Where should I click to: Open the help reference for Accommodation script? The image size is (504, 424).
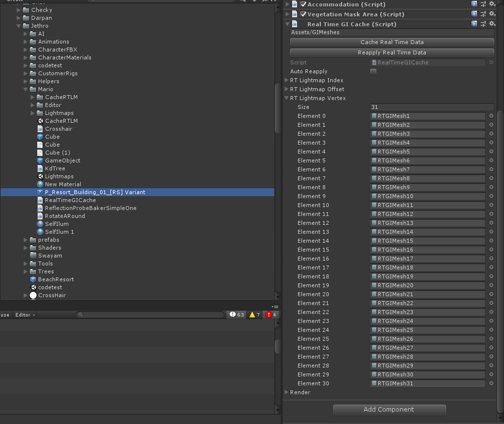click(474, 4)
